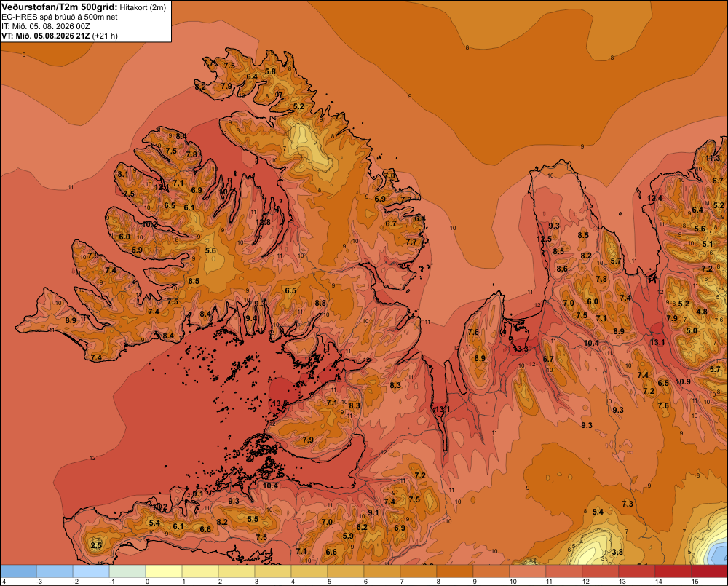Click the 3.8 temperature label near the glacier
The image size is (728, 586).
(x=617, y=552)
